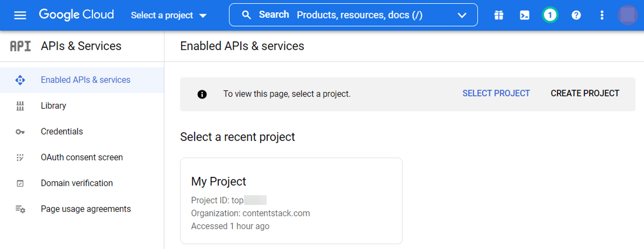Click the Domain verification checkbox icon
The width and height of the screenshot is (644, 249).
tap(20, 183)
